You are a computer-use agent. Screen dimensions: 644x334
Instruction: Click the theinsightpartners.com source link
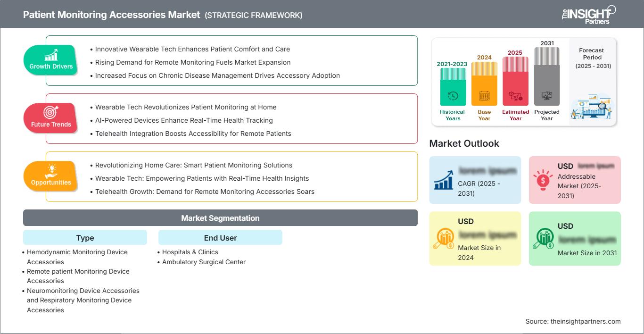point(586,321)
